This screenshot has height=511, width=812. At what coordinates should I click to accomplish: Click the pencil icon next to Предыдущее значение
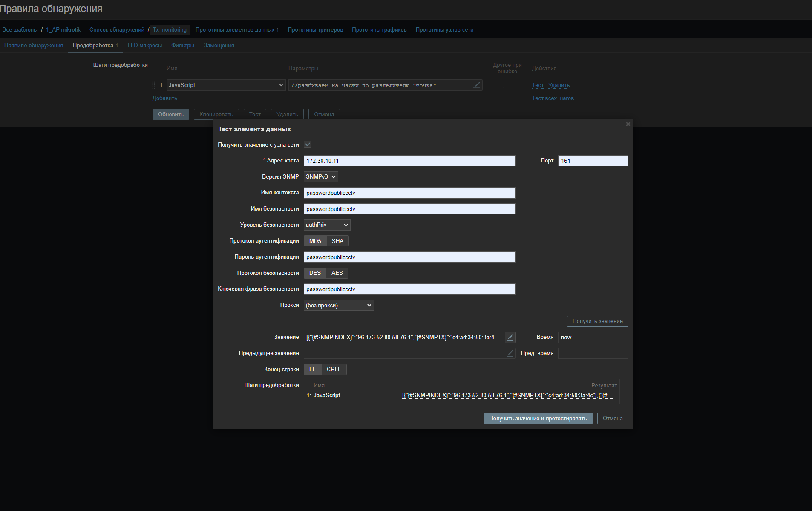click(x=510, y=353)
